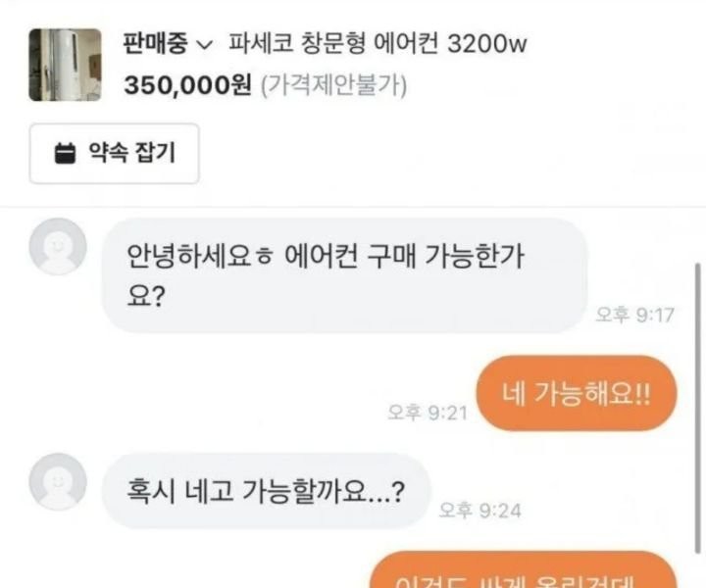This screenshot has height=588, width=706.
Task: Select the 3200w wattage text in title
Action: click(487, 44)
